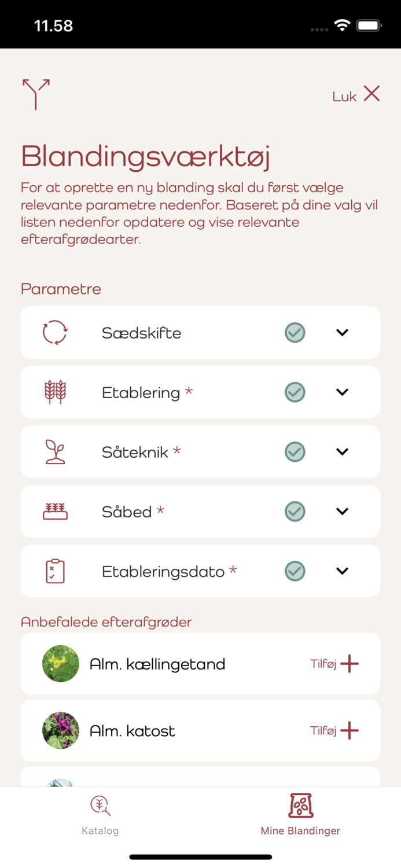Expand the Etableringsdato section
Viewport: 401px width, 868px height.
[x=341, y=571]
